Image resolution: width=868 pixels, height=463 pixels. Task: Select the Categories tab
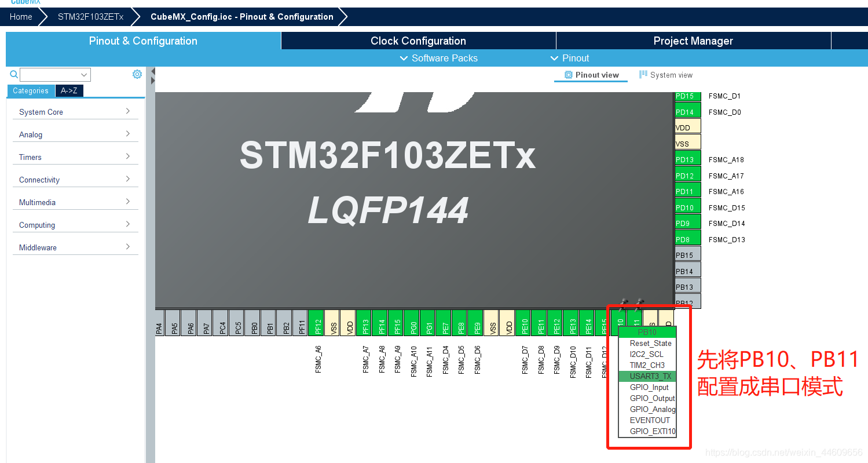31,90
